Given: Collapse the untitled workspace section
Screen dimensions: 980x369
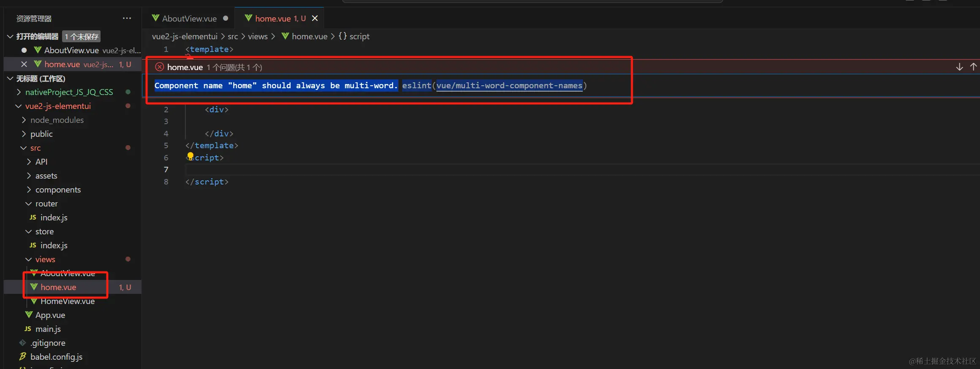Looking at the screenshot, I should (10, 79).
